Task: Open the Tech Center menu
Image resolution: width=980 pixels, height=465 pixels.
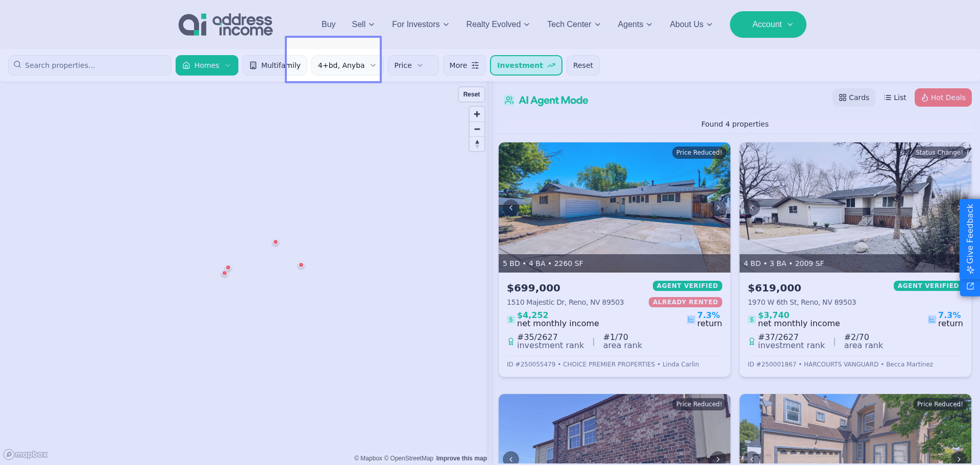Action: pyautogui.click(x=573, y=25)
